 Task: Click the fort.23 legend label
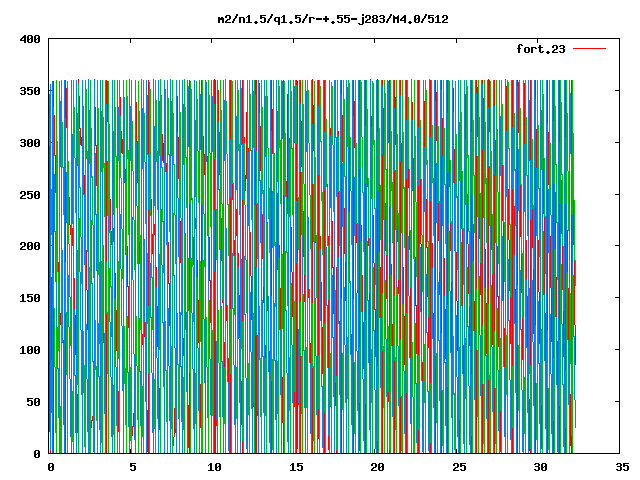[540, 49]
